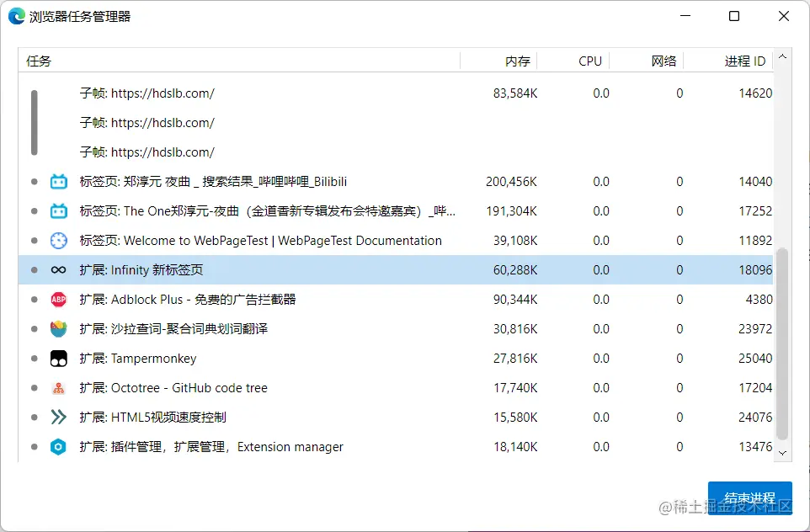Image resolution: width=810 pixels, height=532 pixels.
Task: Sort by CPU column header
Action: pos(573,61)
